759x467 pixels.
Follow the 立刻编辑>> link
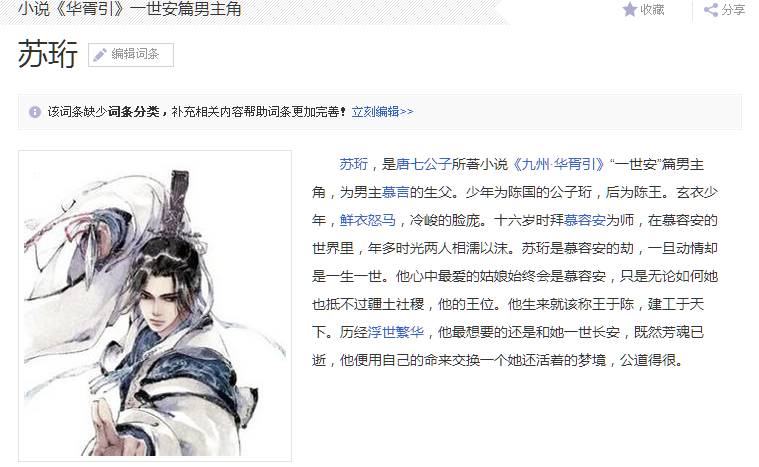point(382,112)
